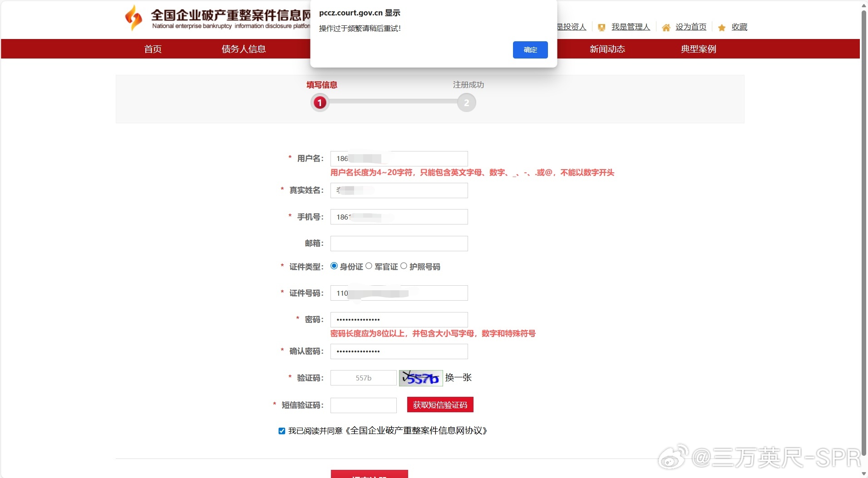This screenshot has height=478, width=868.
Task: Click the captcha image 557b
Action: point(421,378)
